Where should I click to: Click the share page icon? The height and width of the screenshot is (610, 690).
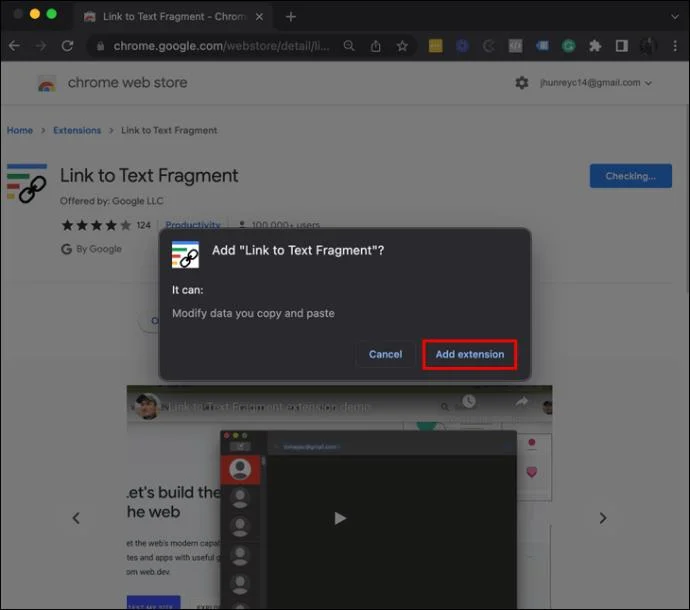(375, 46)
